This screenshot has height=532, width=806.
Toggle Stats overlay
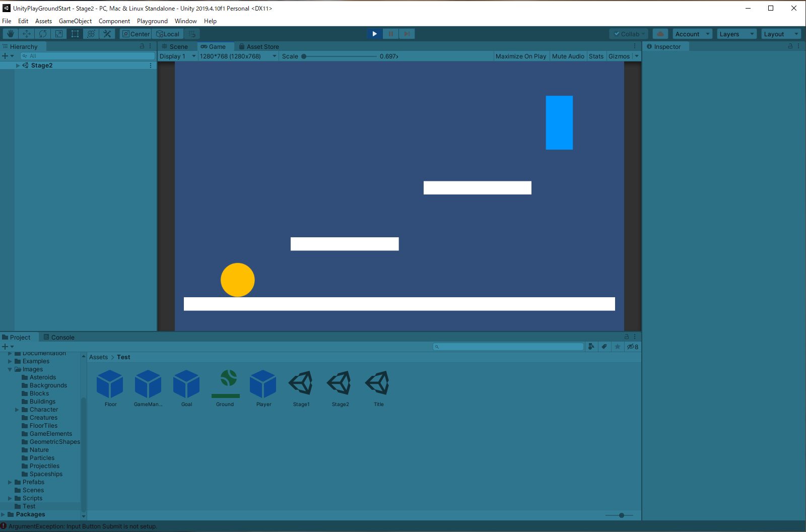point(596,56)
